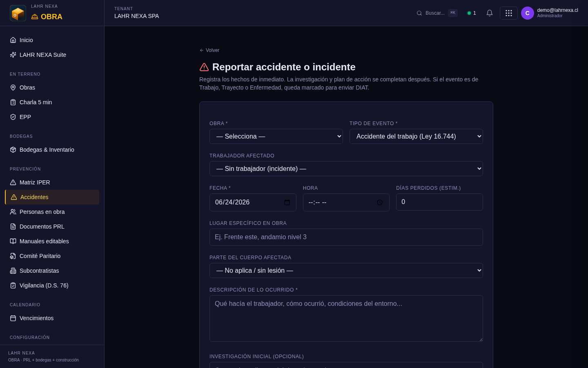
Task: Click the box icon for Bodegas & Inventario
Action: pos(13,150)
